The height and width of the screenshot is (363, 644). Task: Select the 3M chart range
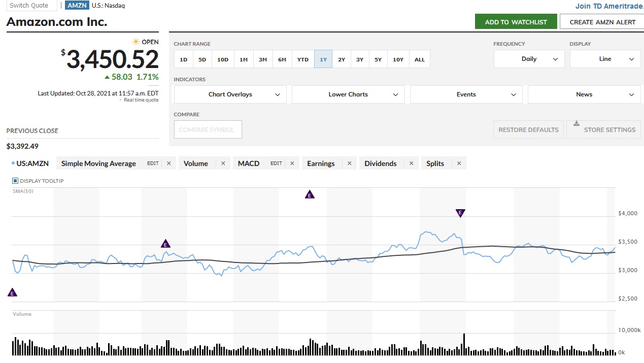click(263, 59)
